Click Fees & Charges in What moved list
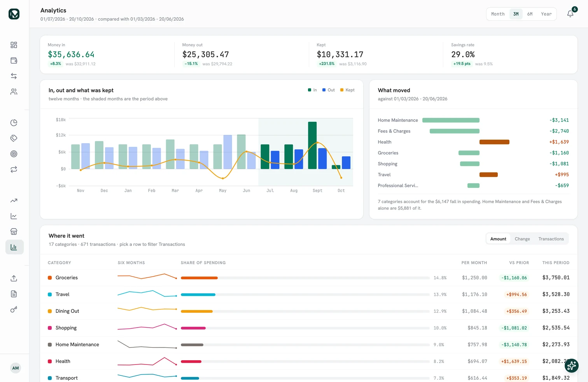The height and width of the screenshot is (382, 588). (x=394, y=131)
